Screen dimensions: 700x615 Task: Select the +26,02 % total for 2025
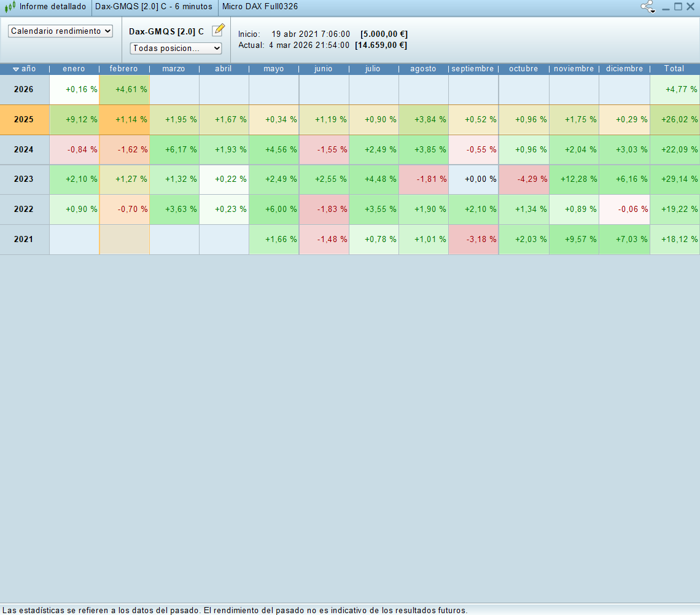click(674, 120)
